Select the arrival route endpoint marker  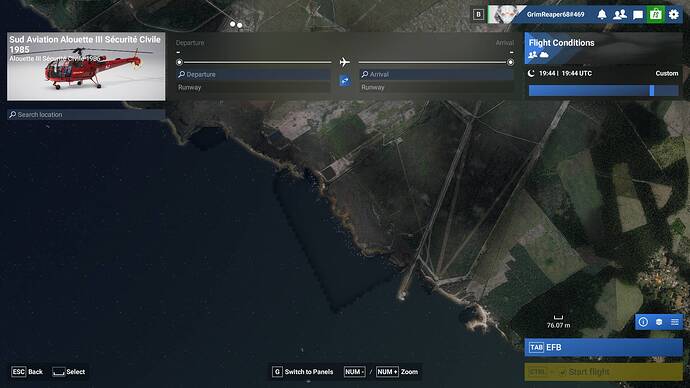tap(510, 62)
